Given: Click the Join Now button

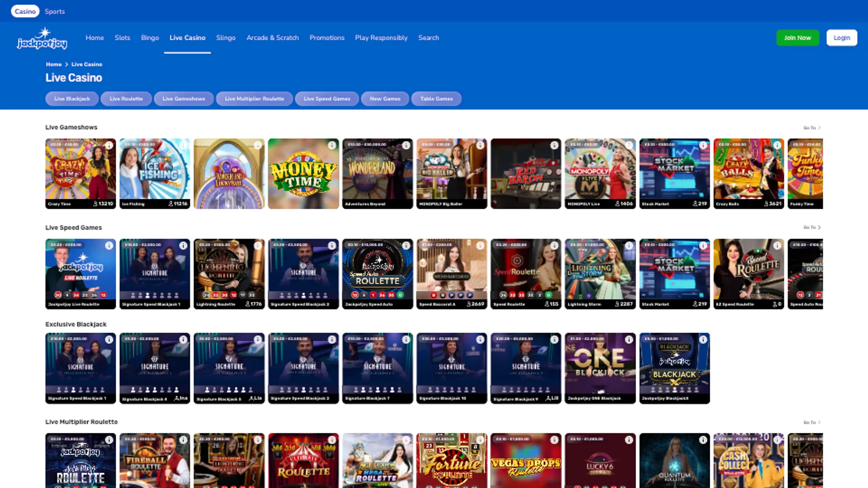Looking at the screenshot, I should [797, 38].
